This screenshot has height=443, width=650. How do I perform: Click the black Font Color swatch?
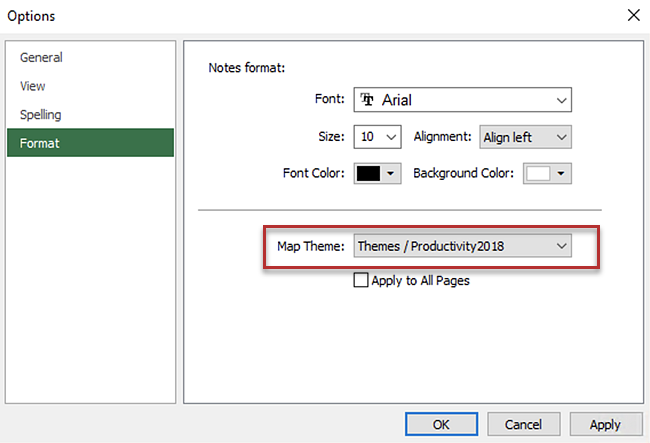(368, 173)
